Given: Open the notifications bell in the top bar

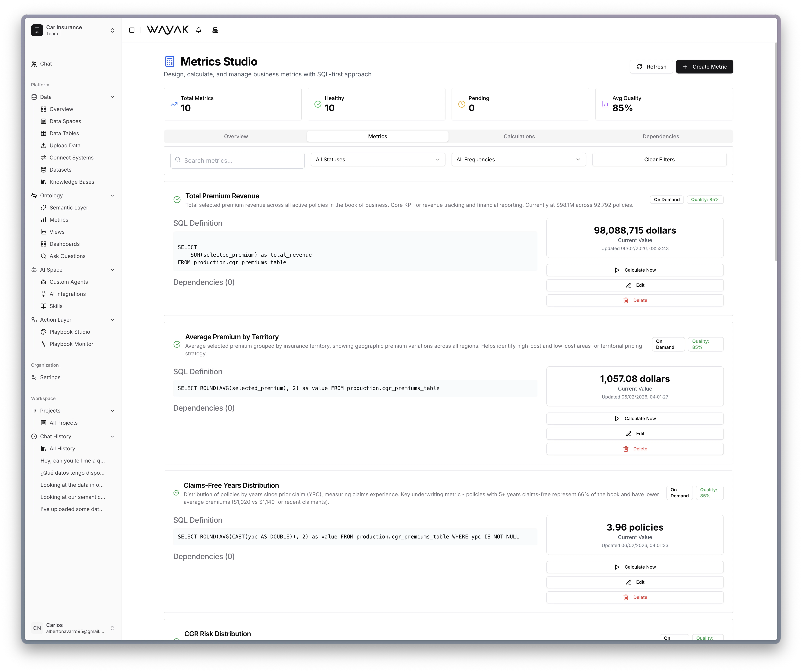Looking at the screenshot, I should (198, 30).
